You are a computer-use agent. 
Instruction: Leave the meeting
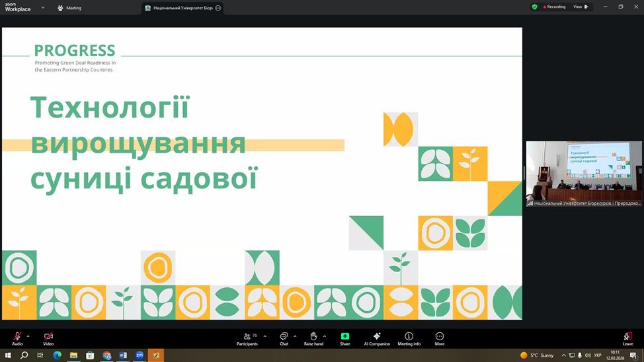[x=627, y=339]
